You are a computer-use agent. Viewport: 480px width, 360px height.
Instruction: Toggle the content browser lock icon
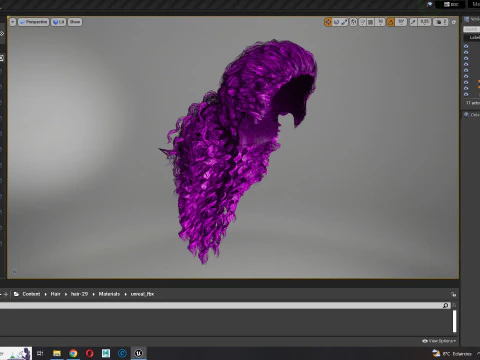[454, 294]
